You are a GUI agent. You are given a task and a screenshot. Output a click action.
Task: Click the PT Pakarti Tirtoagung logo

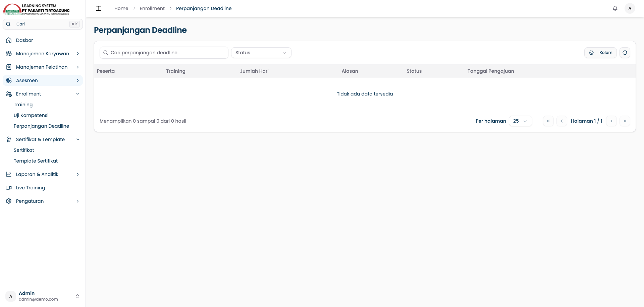36,9
